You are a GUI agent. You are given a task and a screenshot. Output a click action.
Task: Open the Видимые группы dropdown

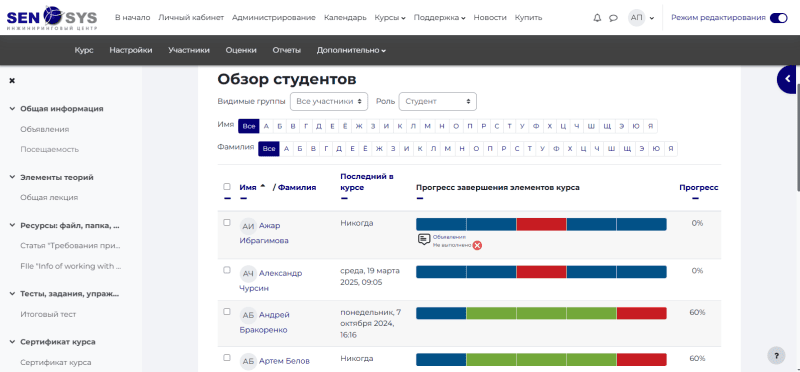(x=329, y=102)
